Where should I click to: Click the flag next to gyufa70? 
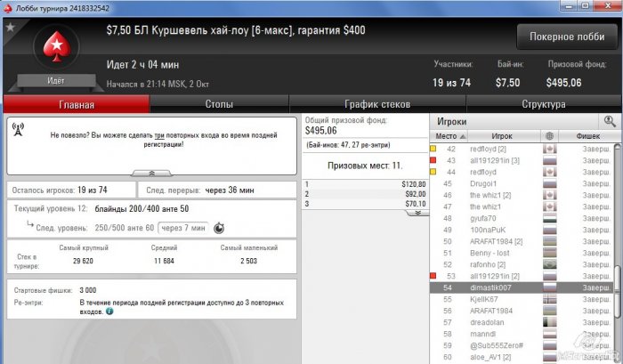[x=550, y=218]
